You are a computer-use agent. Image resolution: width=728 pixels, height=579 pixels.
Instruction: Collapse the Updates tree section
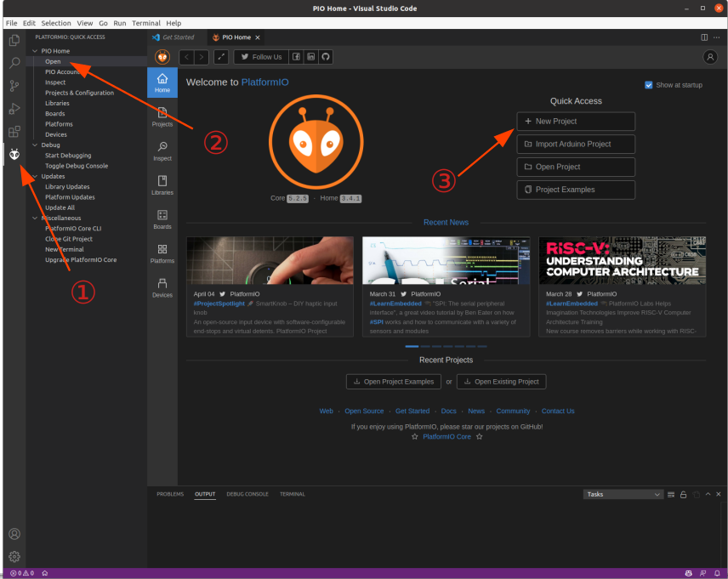[35, 176]
